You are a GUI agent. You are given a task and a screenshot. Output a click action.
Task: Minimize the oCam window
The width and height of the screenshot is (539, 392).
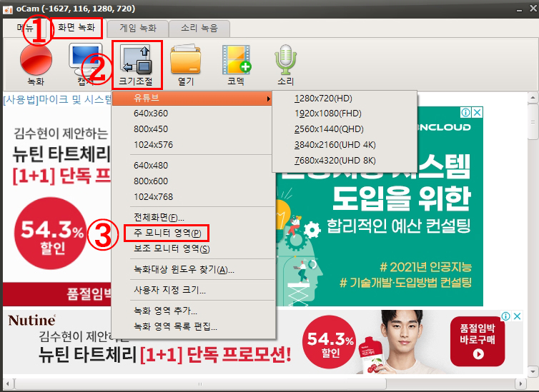pos(520,9)
